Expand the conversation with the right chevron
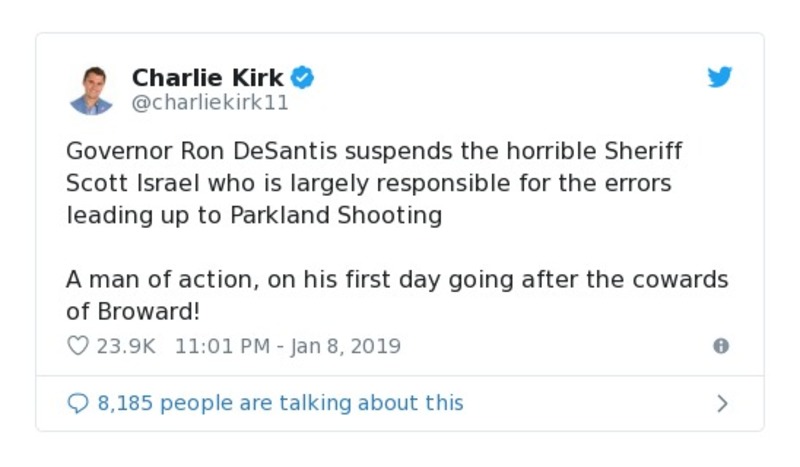The image size is (800, 467). [722, 404]
